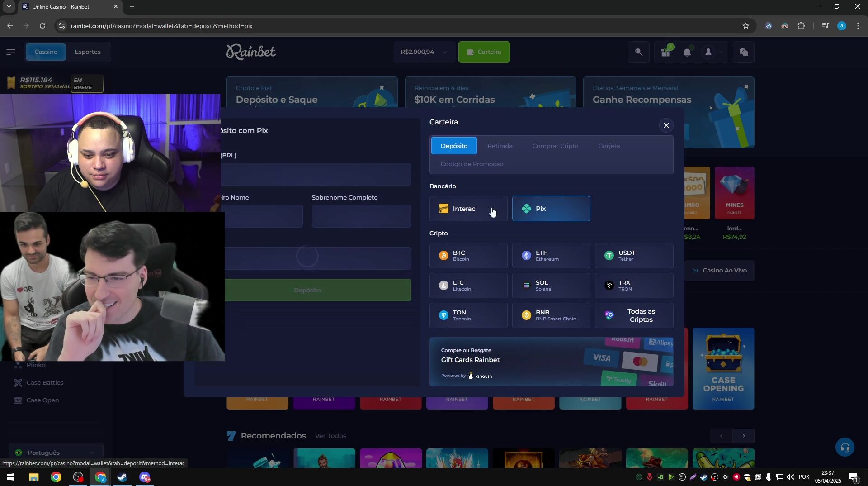
Task: Select the Depósito wallet tab
Action: [454, 146]
